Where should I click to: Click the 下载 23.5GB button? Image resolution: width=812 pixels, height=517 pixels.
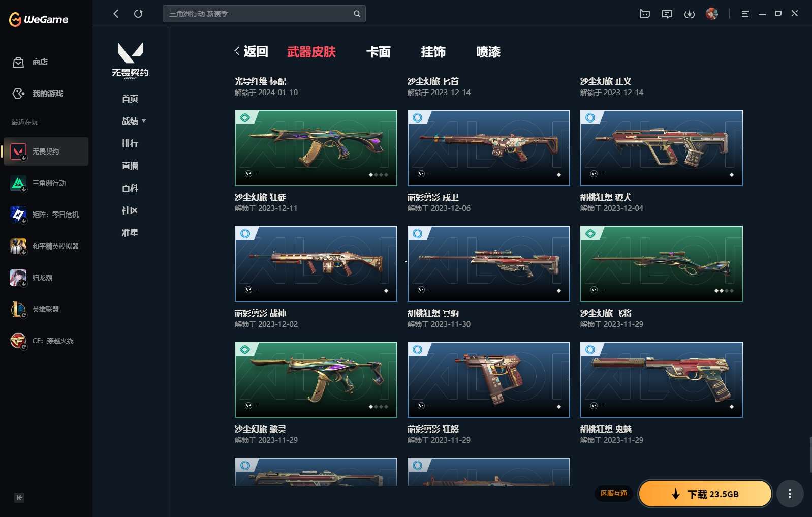pos(705,494)
